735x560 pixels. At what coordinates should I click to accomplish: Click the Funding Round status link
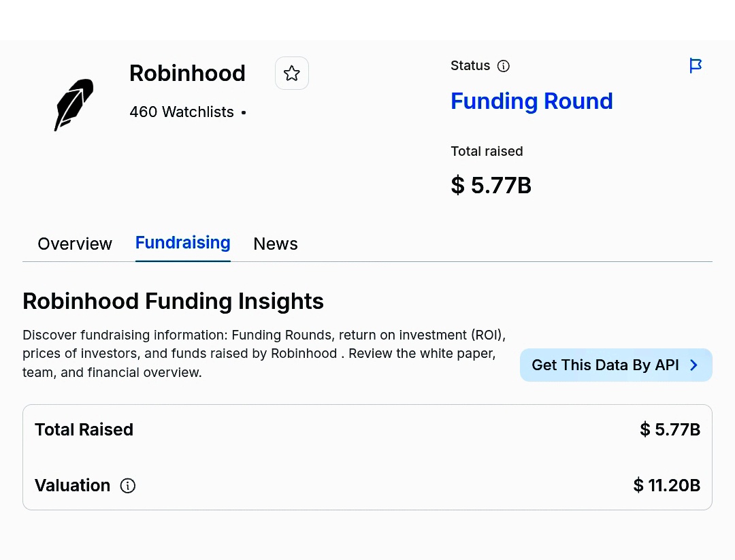coord(532,101)
